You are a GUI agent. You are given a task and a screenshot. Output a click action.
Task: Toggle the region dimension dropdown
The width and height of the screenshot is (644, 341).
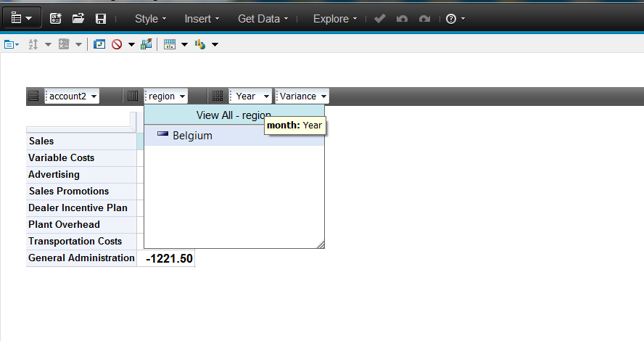pyautogui.click(x=166, y=96)
